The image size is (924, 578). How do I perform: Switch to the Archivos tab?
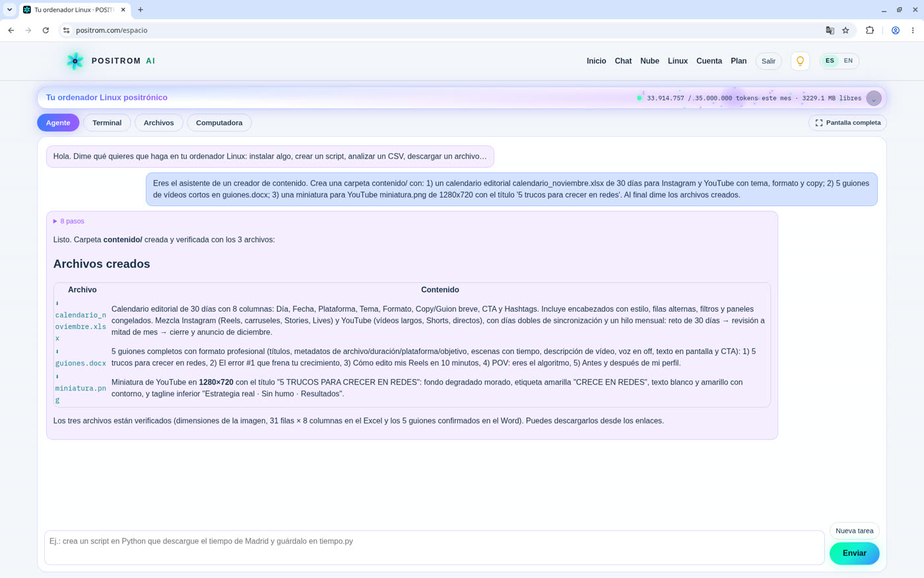coord(159,123)
